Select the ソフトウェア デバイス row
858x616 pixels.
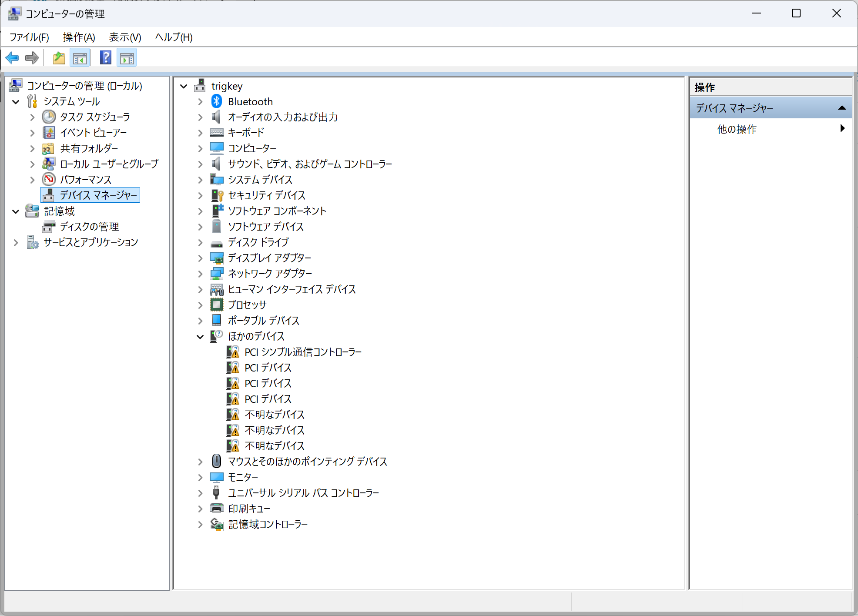(266, 227)
